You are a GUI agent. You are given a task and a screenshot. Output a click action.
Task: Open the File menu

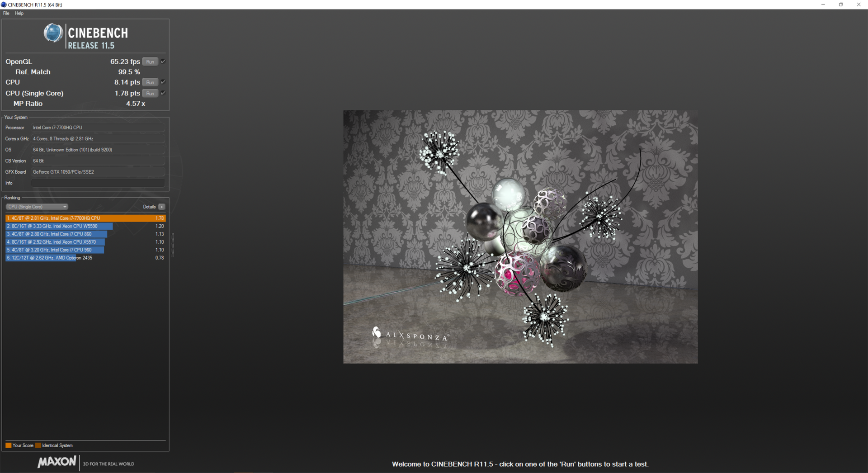(6, 13)
